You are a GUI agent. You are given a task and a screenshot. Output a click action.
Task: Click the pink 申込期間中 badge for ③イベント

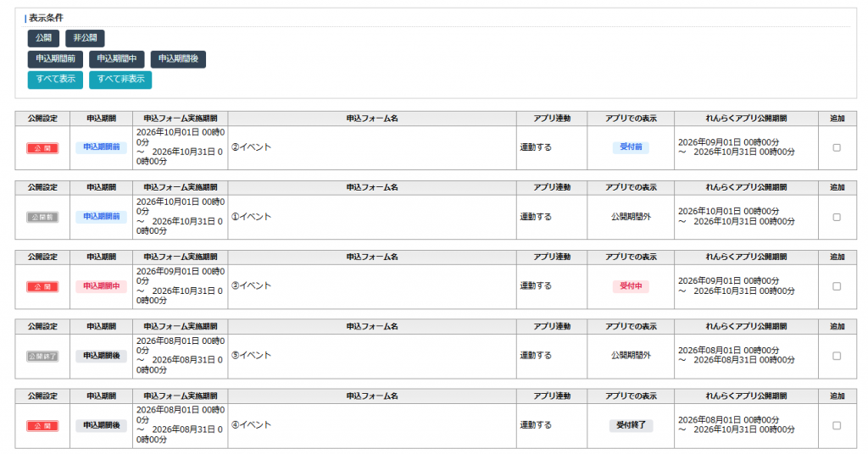[102, 286]
